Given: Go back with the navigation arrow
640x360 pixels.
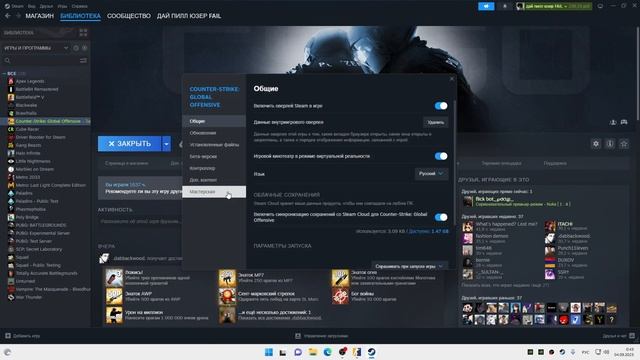Looking at the screenshot, I should click(x=8, y=16).
